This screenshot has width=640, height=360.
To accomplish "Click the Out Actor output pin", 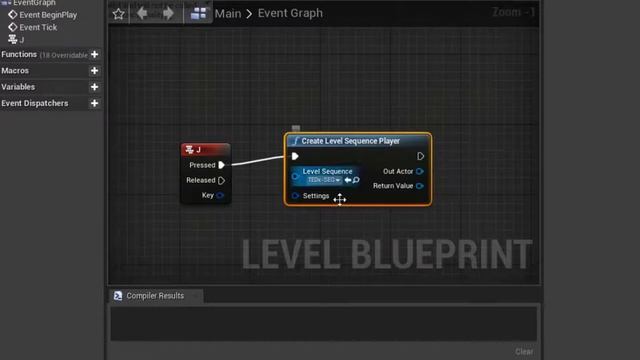I will [420, 171].
